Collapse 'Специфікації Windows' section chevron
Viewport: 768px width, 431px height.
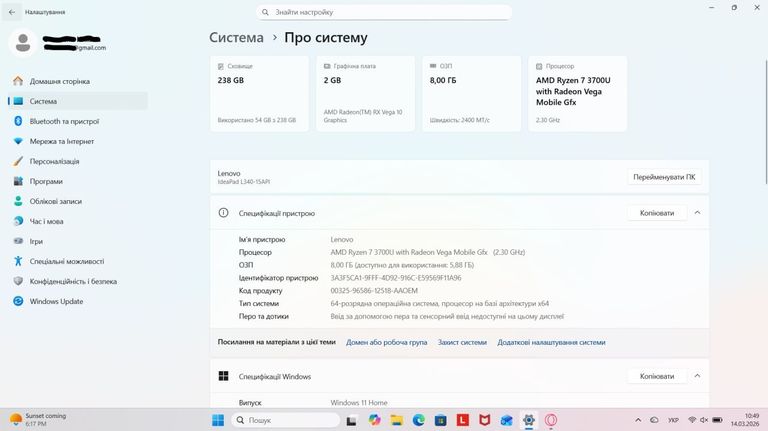click(697, 376)
